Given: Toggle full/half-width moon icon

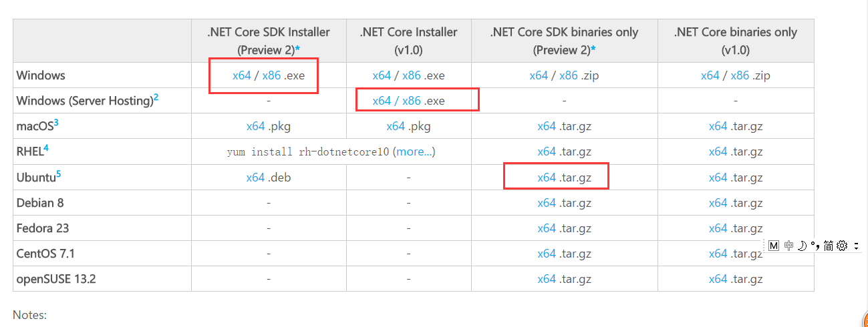Looking at the screenshot, I should [802, 246].
